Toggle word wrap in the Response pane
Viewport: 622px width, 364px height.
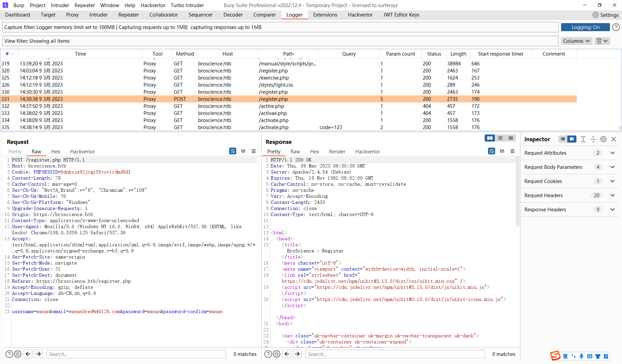pos(491,151)
